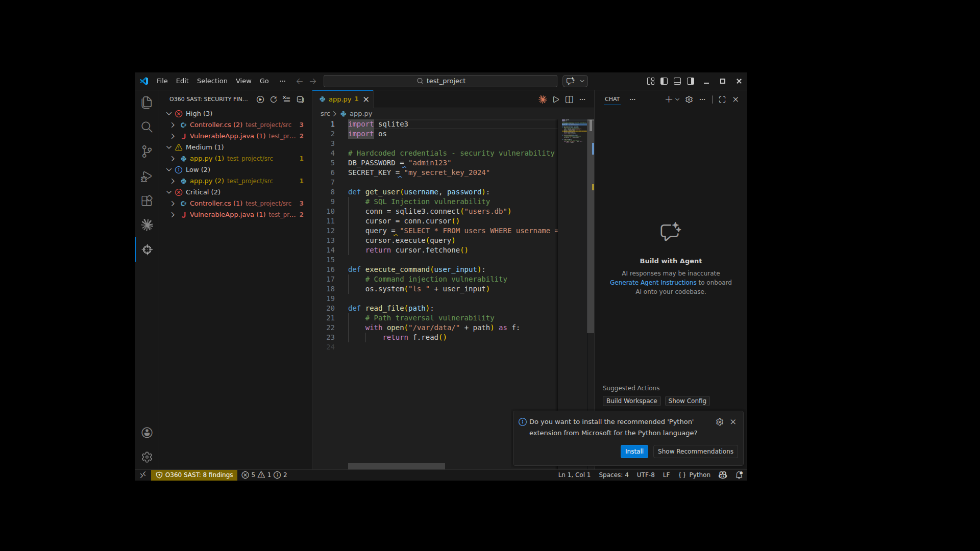Screen dimensions: 980x551
Task: Click the Install button for Python extension
Action: [634, 451]
